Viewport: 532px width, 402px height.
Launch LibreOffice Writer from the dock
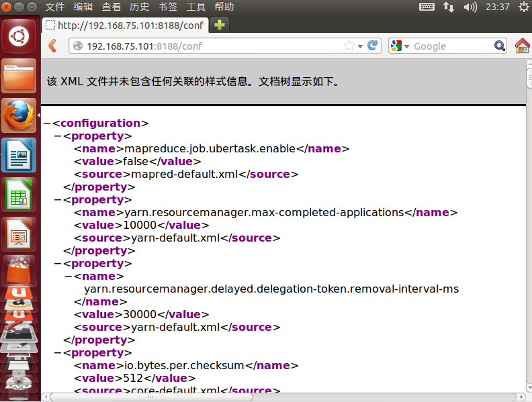pyautogui.click(x=19, y=155)
